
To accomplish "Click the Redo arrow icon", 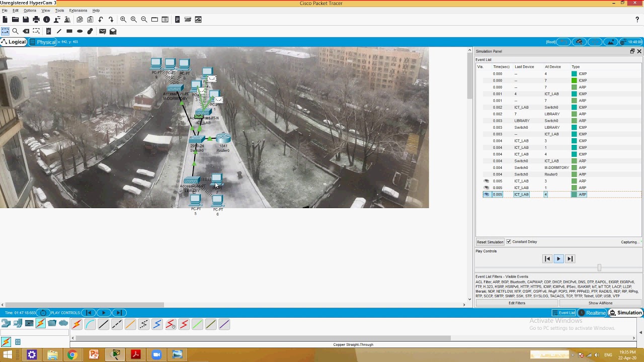I will pos(111,20).
